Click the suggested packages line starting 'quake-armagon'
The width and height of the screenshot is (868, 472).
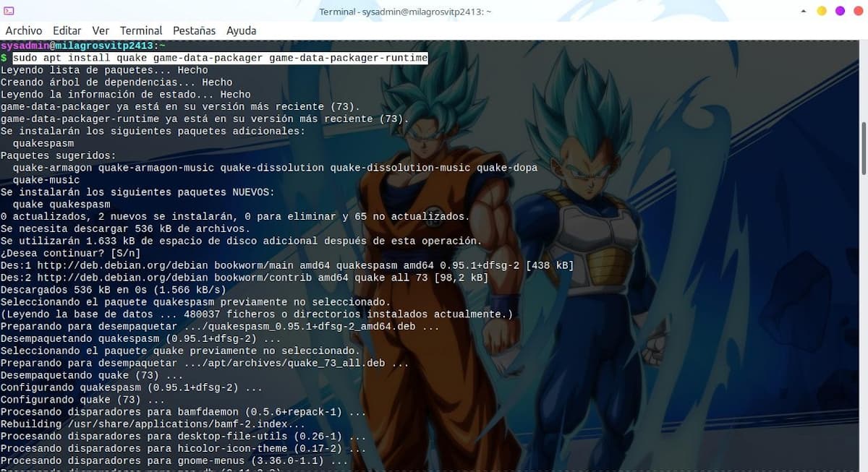[x=276, y=168]
